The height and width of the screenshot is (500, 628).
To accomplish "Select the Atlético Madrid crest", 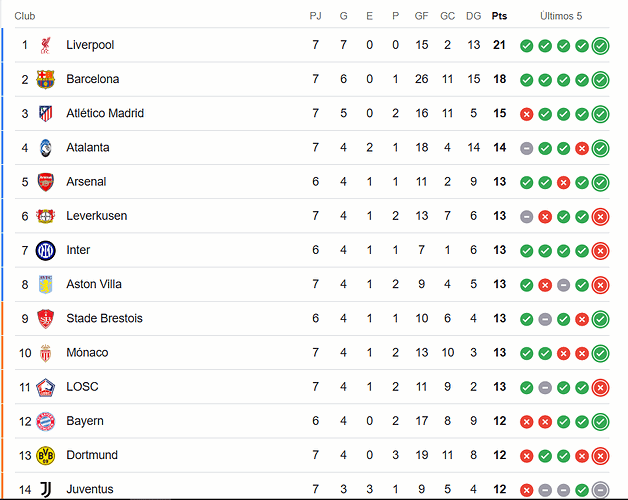I will click(x=46, y=113).
